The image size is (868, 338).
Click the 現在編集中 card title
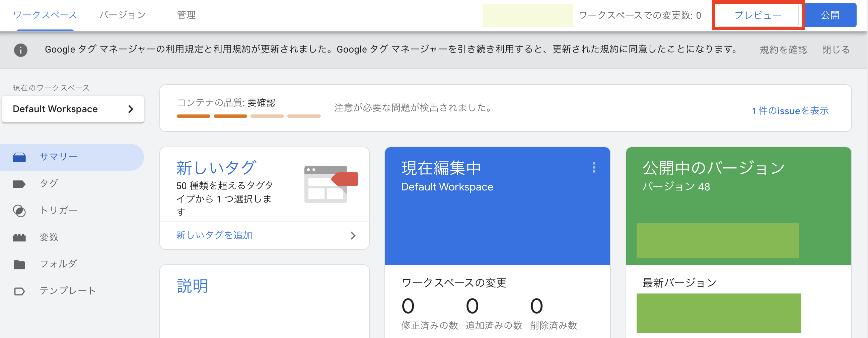pos(441,168)
